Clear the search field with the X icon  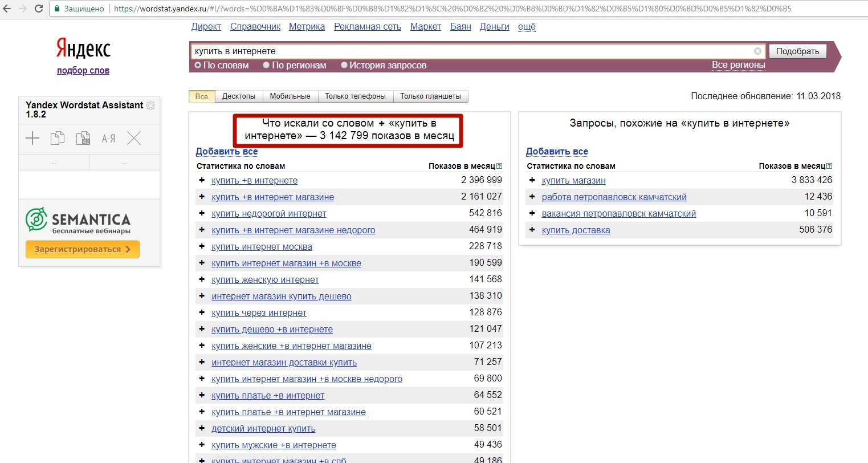coord(757,51)
